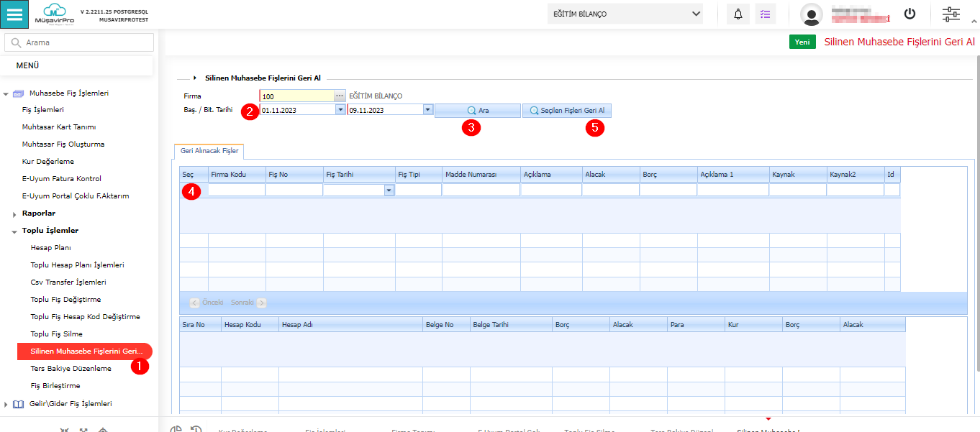The width and height of the screenshot is (980, 432).
Task: Expand the Raporlar tree node
Action: pyautogui.click(x=14, y=214)
